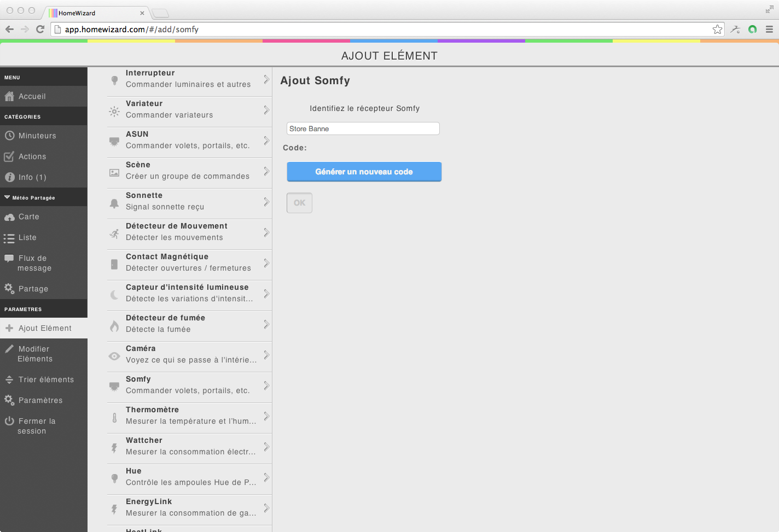
Task: Open the Minuteurs category
Action: pos(44,136)
